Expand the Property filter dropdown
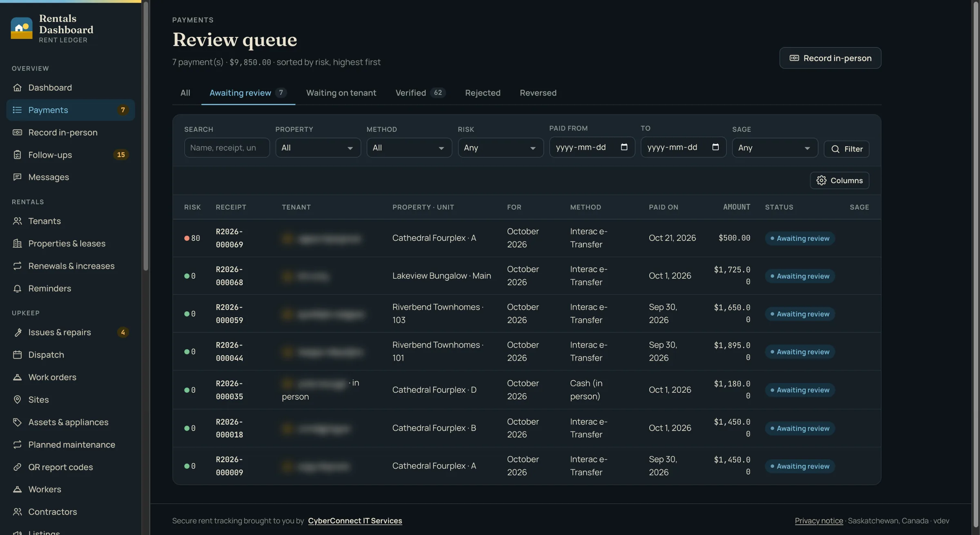The height and width of the screenshot is (535, 980). 318,148
